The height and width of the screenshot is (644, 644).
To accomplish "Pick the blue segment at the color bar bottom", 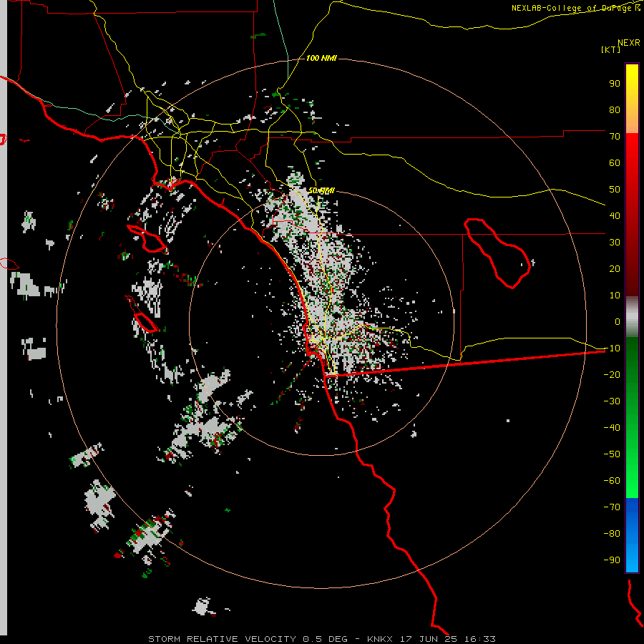I will click(632, 535).
